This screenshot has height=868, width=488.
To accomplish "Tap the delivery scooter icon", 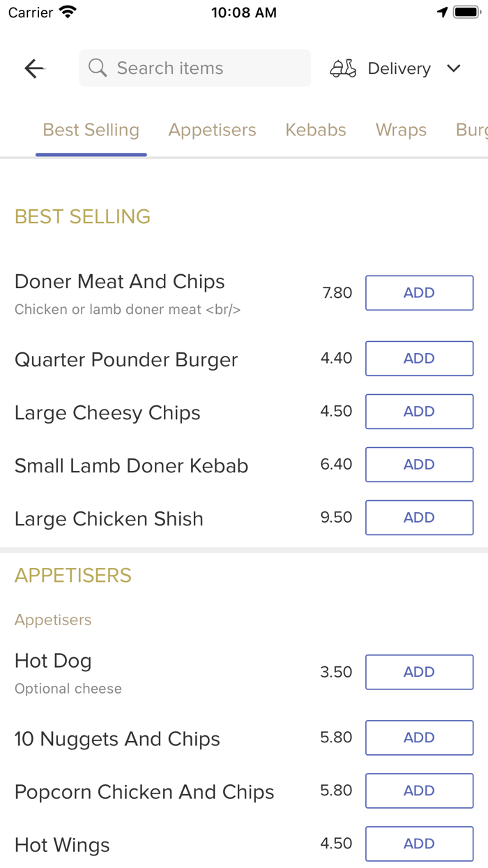I will click(x=343, y=68).
